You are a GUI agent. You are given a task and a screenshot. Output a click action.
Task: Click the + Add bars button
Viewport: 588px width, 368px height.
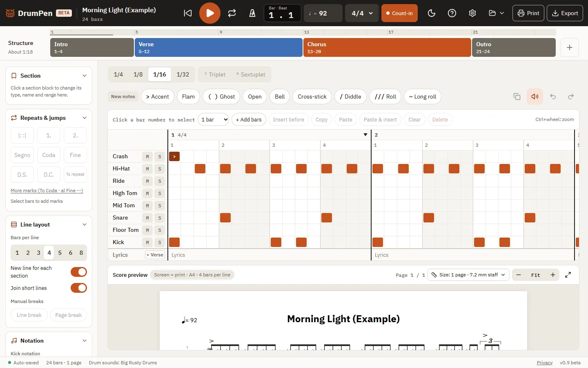coord(249,119)
